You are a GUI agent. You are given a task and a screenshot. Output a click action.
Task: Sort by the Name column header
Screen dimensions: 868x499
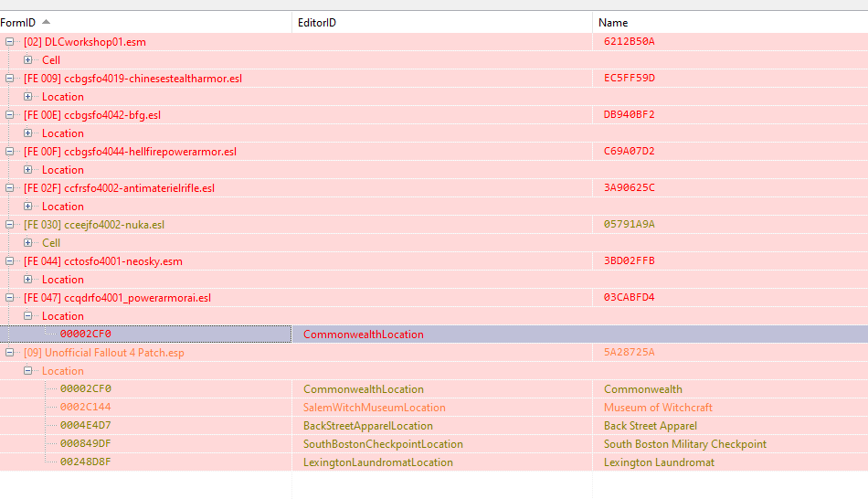tap(730, 23)
